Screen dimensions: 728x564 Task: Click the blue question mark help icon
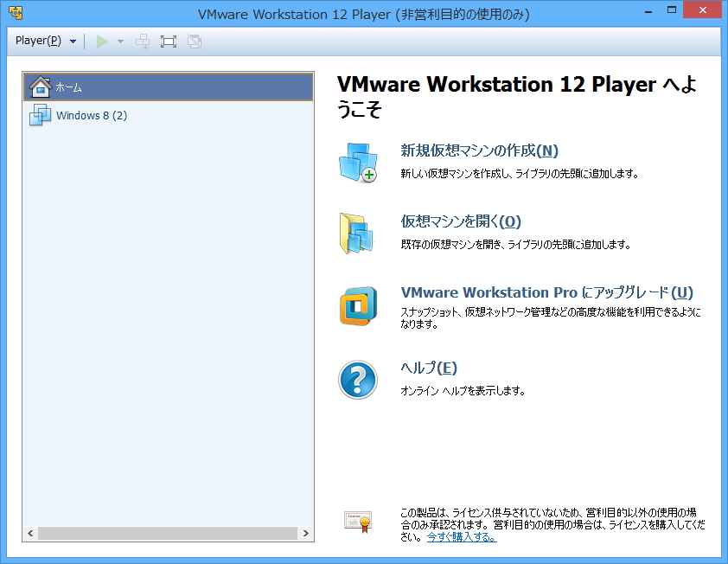[x=358, y=380]
